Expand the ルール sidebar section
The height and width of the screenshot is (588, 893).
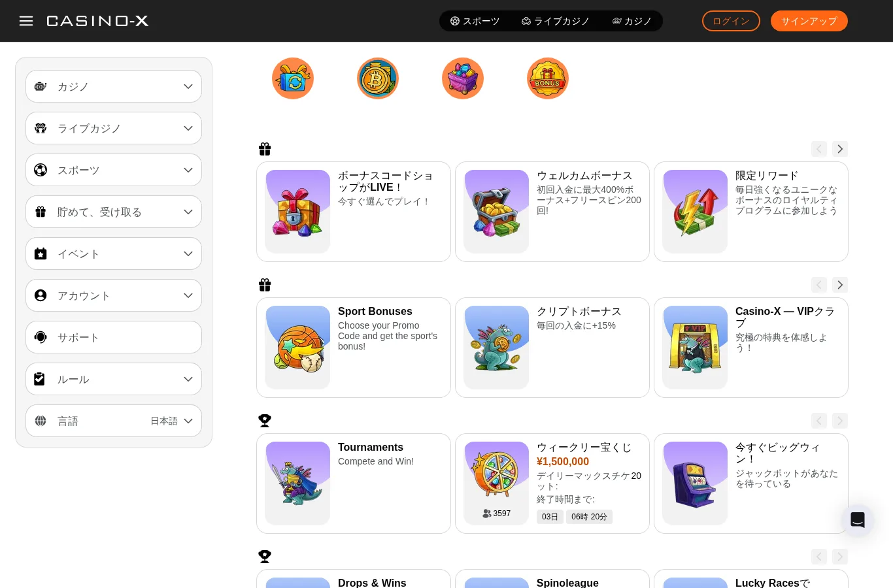pyautogui.click(x=114, y=379)
